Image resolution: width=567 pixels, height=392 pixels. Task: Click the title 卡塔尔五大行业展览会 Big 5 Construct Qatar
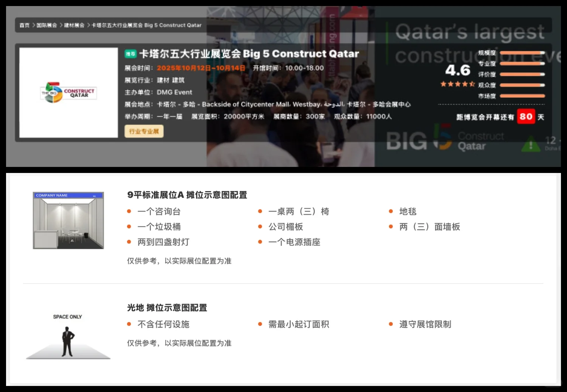coord(249,54)
